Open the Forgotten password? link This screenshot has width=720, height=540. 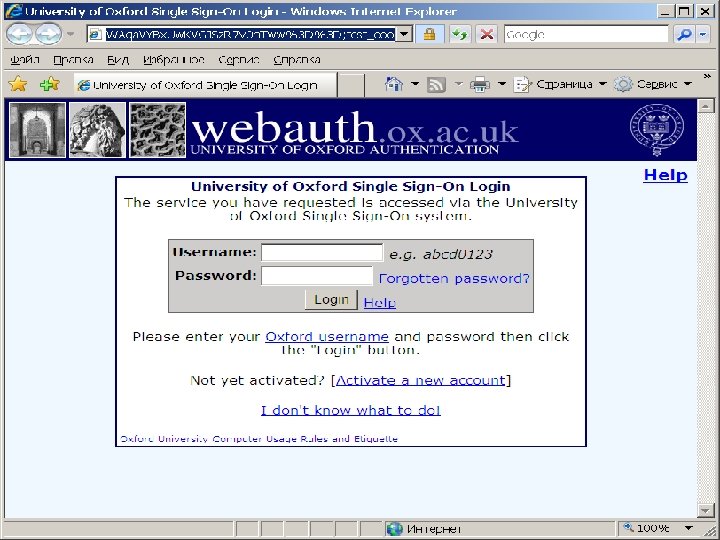pos(454,278)
